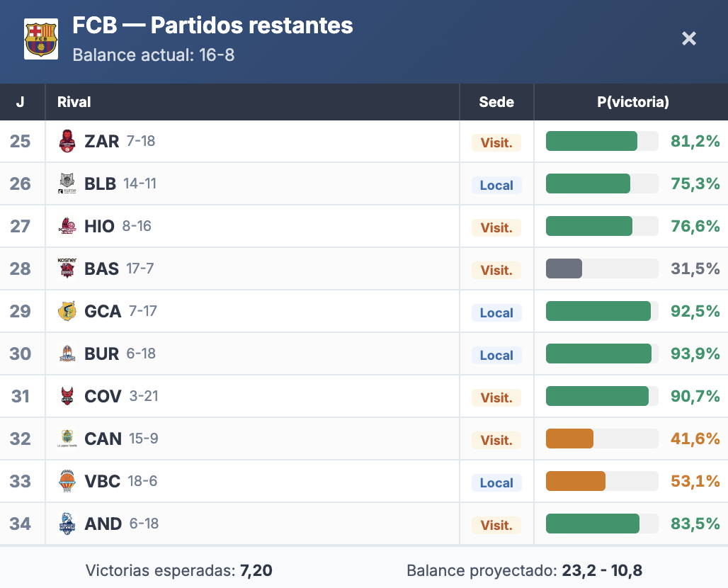Sort by the Rival column header
Viewport: 728px width, 588px height.
[74, 102]
